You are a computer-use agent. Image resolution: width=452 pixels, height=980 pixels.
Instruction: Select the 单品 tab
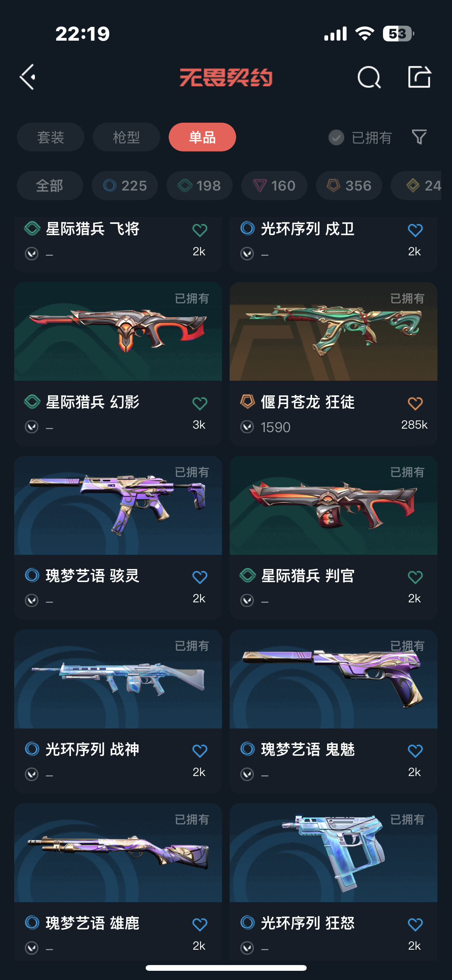coord(202,137)
